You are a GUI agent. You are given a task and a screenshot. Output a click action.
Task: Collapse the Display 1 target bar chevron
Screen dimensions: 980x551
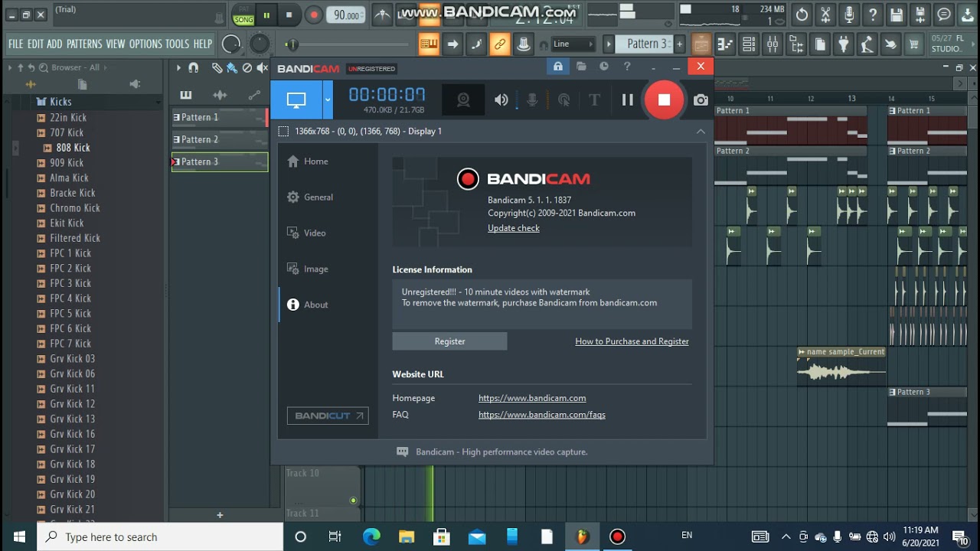click(701, 131)
